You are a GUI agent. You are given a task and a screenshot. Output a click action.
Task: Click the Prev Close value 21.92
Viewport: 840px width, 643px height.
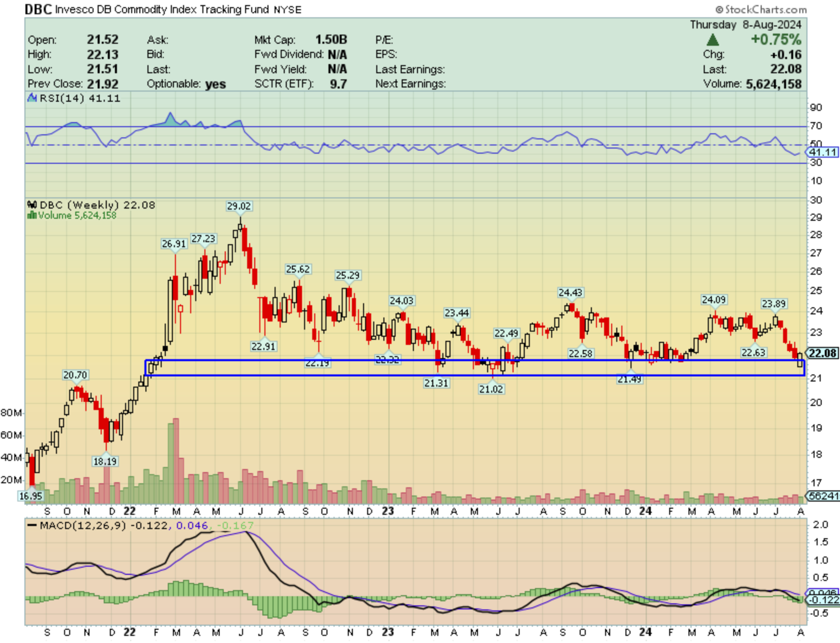[x=103, y=84]
